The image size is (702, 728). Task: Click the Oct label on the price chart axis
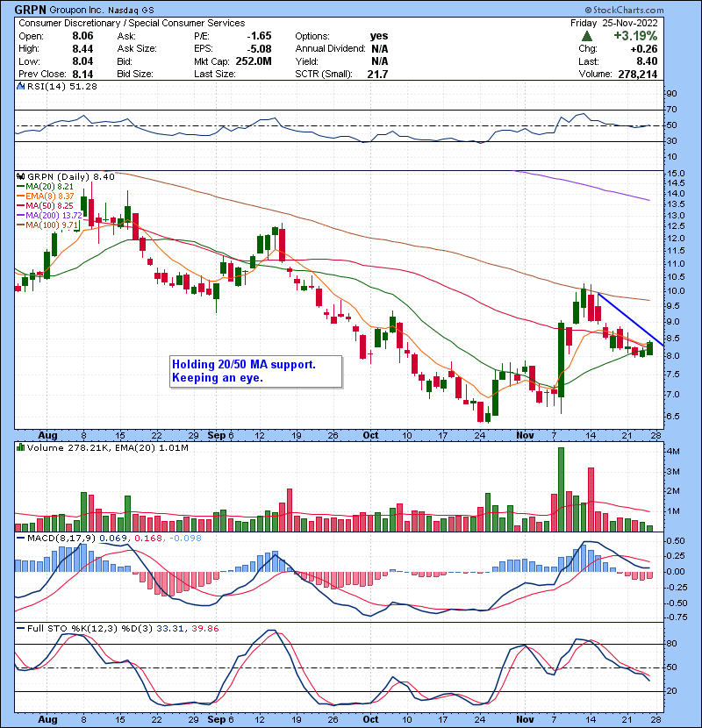click(370, 435)
